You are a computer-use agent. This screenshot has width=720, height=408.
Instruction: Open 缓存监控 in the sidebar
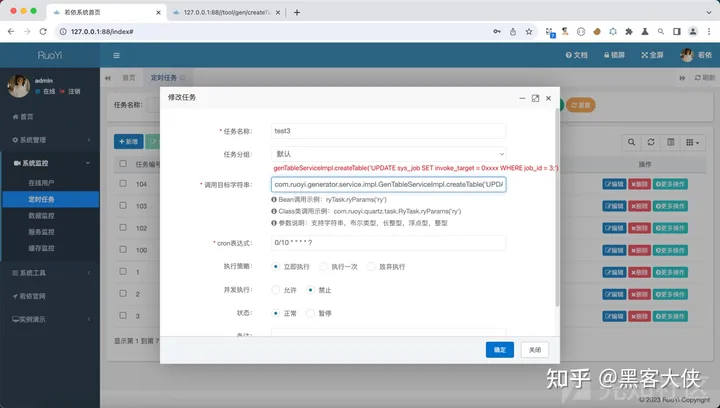click(41, 248)
